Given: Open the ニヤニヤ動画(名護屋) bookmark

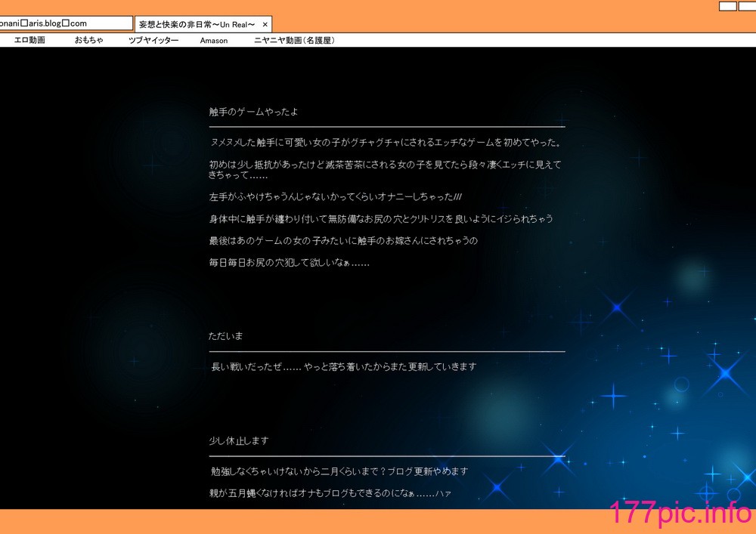Looking at the screenshot, I should (x=294, y=41).
